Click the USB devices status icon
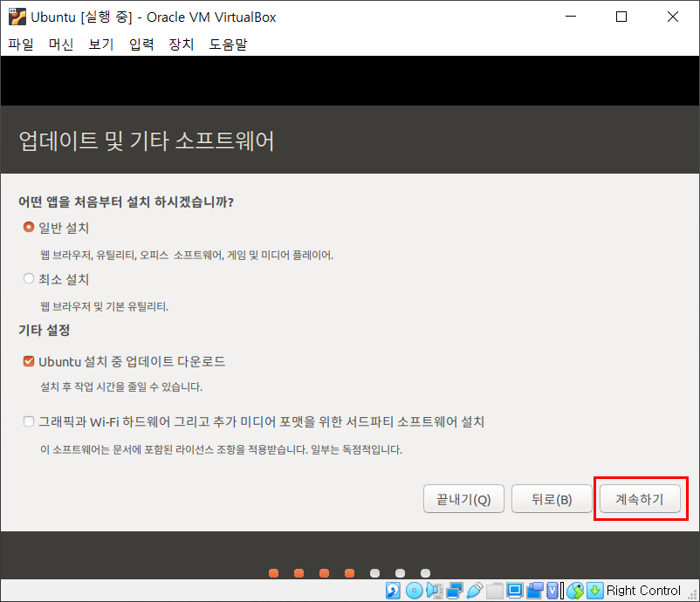 (x=475, y=591)
